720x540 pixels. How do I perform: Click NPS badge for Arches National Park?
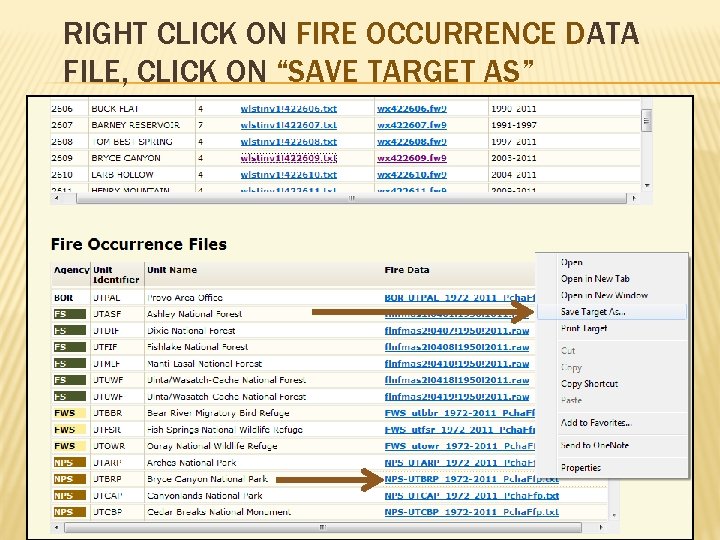point(70,462)
